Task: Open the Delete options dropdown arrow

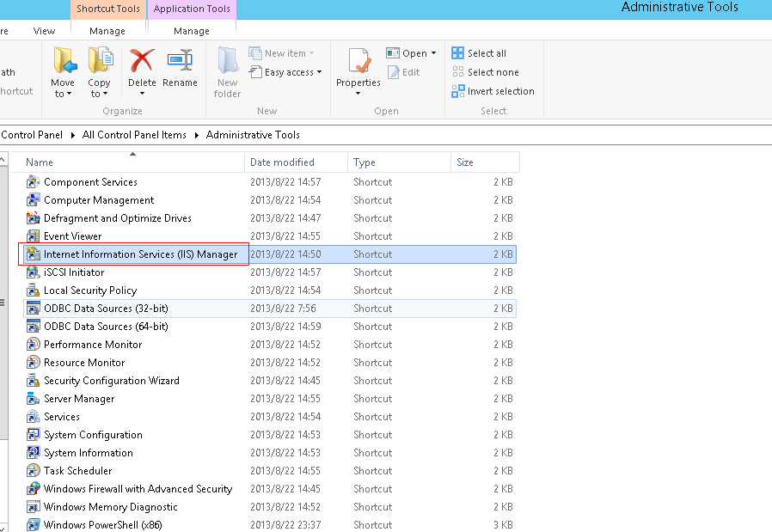Action: [142, 94]
